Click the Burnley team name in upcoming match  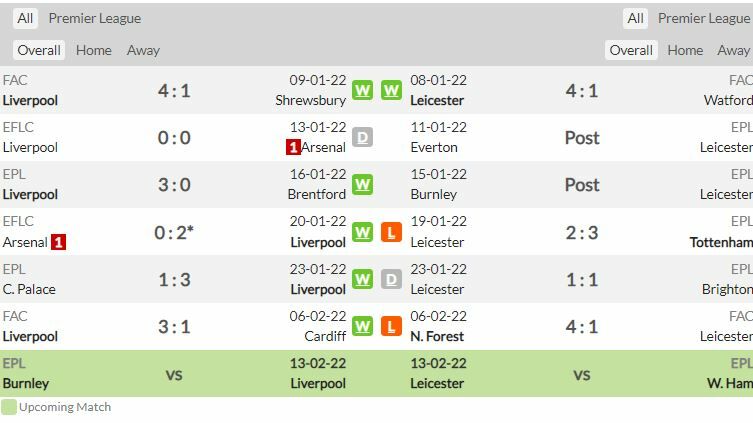tap(26, 383)
